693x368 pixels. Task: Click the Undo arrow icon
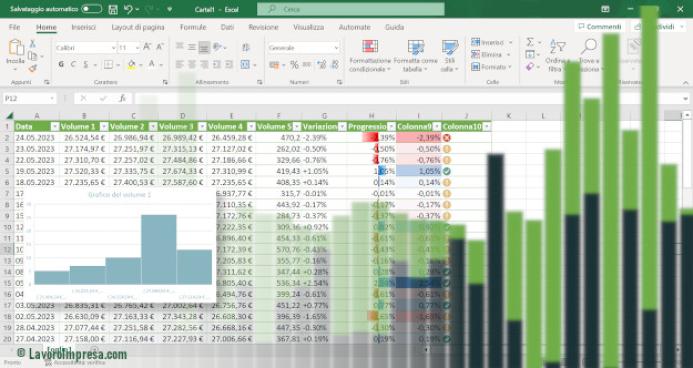(x=129, y=9)
